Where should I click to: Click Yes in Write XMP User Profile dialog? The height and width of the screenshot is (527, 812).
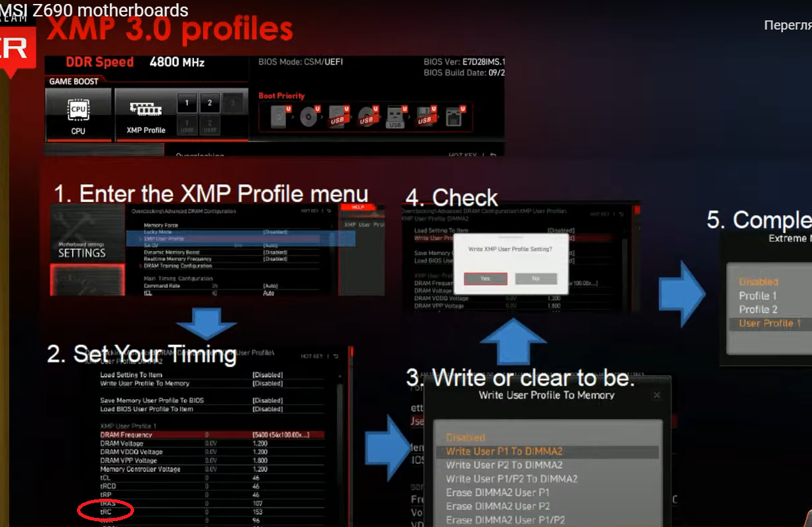485,279
